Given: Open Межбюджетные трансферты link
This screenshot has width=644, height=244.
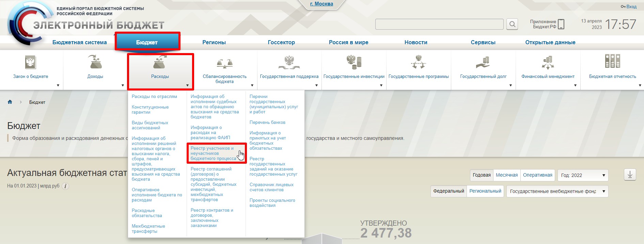Looking at the screenshot, I should [x=148, y=229].
